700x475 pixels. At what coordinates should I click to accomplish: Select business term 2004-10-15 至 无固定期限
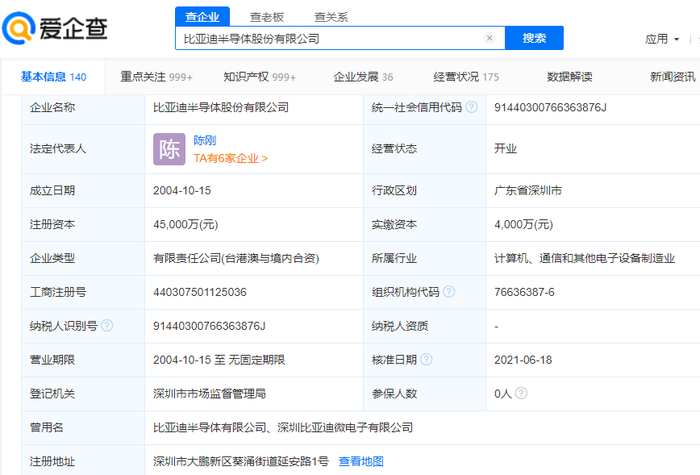tap(219, 360)
